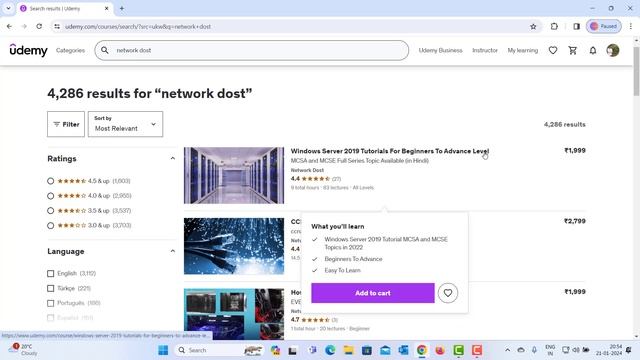This screenshot has height=360, width=640.
Task: Collapse the Ratings filter section
Action: pyautogui.click(x=173, y=158)
